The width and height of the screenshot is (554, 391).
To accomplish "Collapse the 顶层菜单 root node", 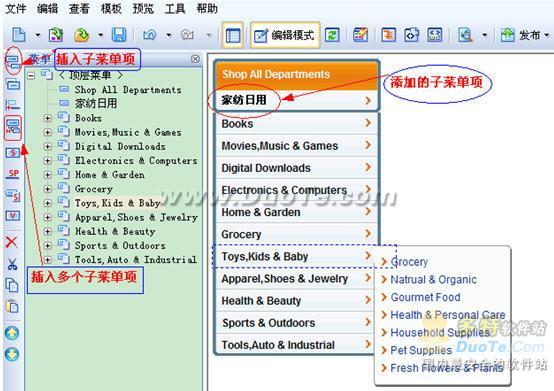I will (x=31, y=75).
